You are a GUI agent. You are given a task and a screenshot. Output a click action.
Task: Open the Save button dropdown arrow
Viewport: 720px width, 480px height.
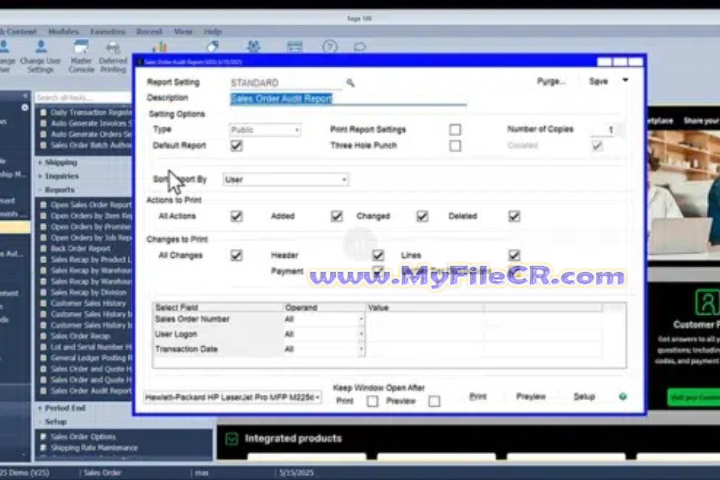625,80
